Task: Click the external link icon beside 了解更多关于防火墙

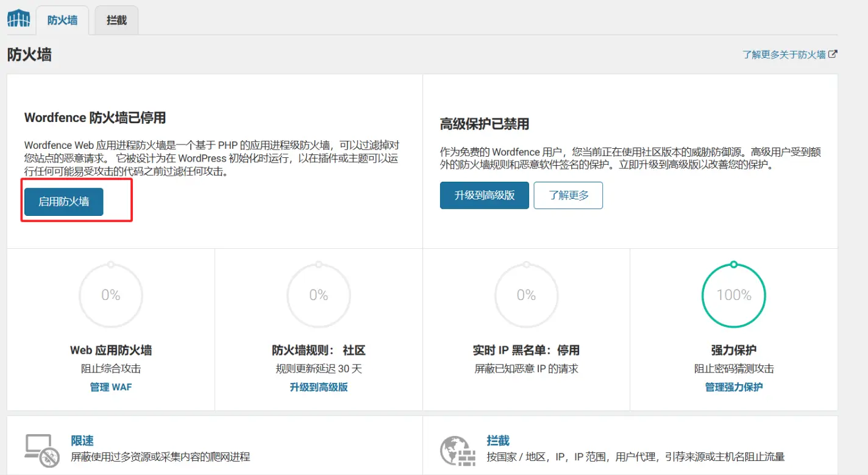Action: click(x=833, y=54)
